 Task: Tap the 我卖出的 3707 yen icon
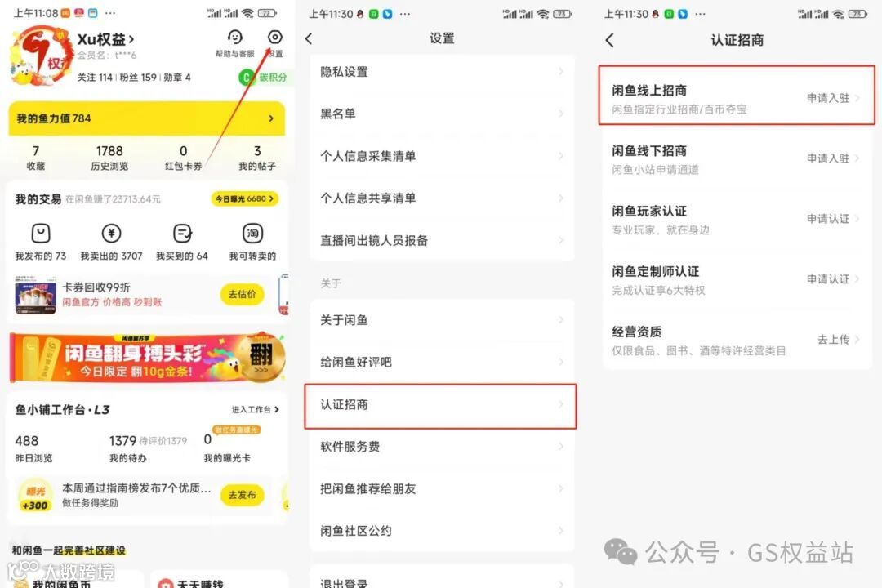(111, 233)
